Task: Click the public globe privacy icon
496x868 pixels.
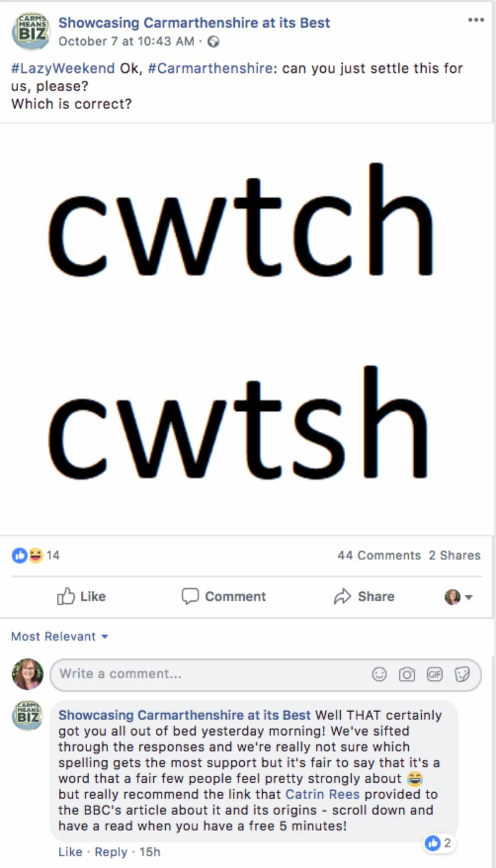Action: coord(213,42)
